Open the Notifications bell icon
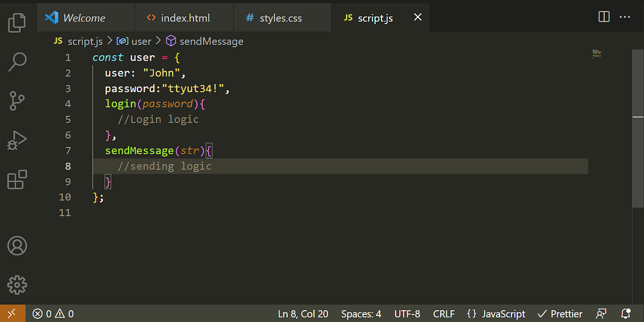This screenshot has height=322, width=644. pyautogui.click(x=625, y=314)
